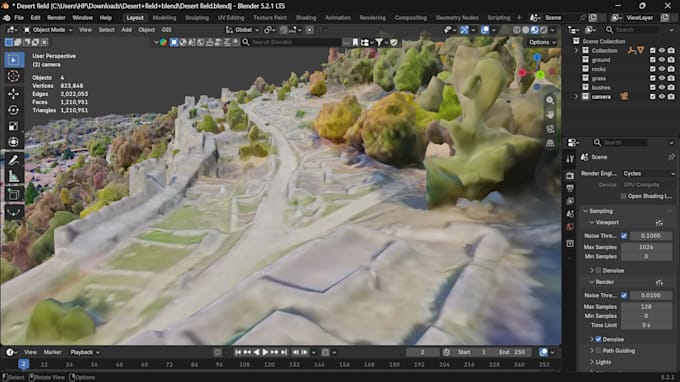Open the Render properties tab

coord(570,176)
